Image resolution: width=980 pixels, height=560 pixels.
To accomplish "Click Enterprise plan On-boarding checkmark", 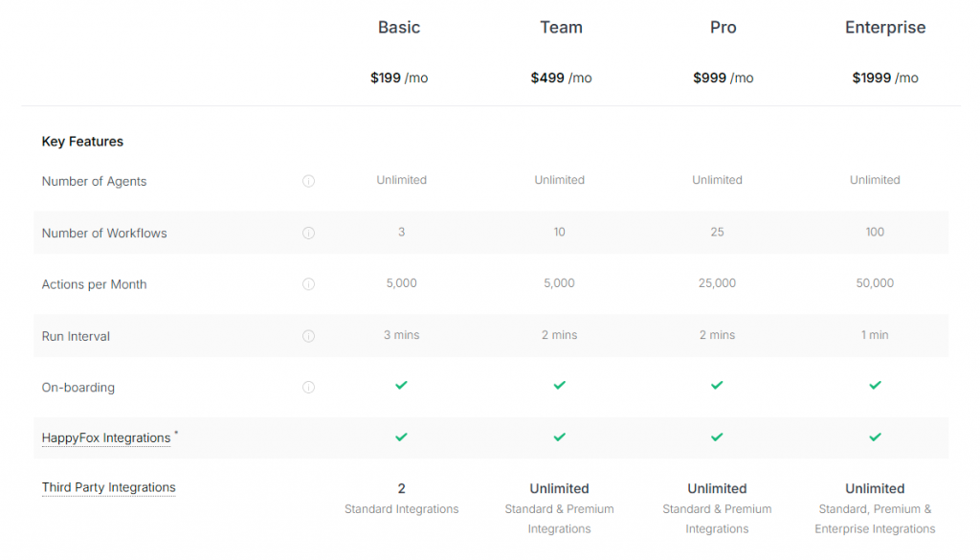I will pyautogui.click(x=875, y=385).
